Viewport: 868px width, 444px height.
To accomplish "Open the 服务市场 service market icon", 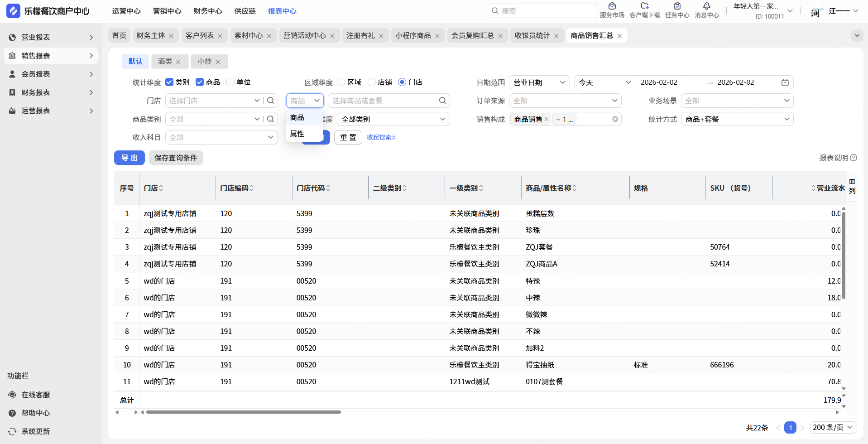I will pos(612,6).
